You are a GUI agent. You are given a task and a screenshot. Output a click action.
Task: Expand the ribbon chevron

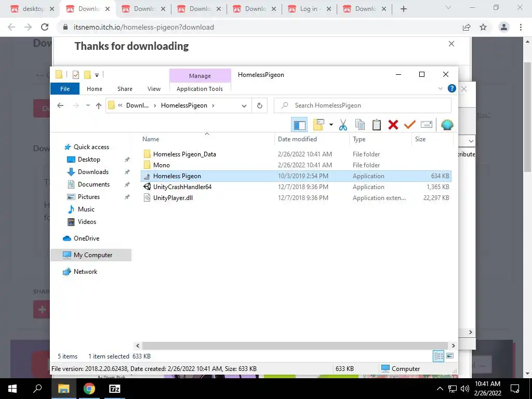click(441, 88)
